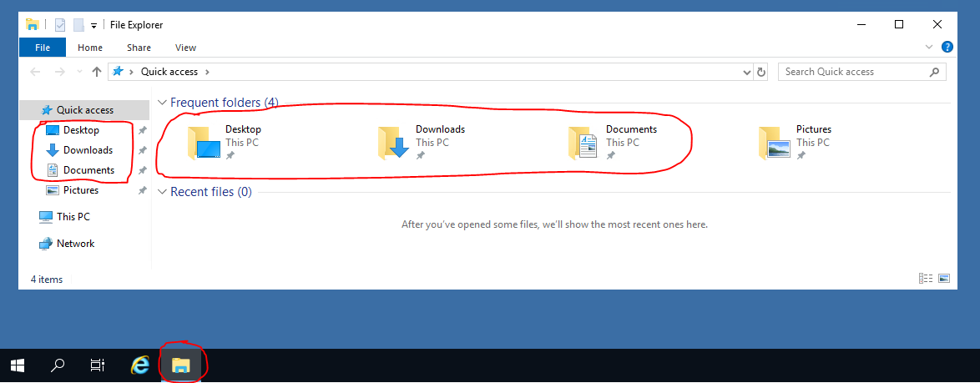Select Desktop in the navigation pane
This screenshot has width=980, height=383.
(x=81, y=130)
